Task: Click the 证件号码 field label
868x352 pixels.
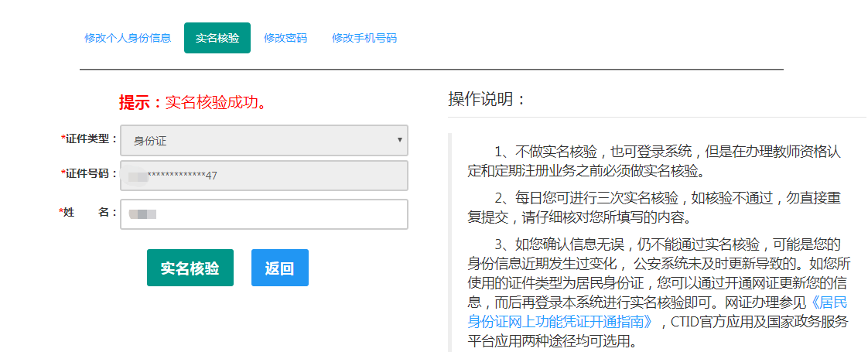Action: 91,174
